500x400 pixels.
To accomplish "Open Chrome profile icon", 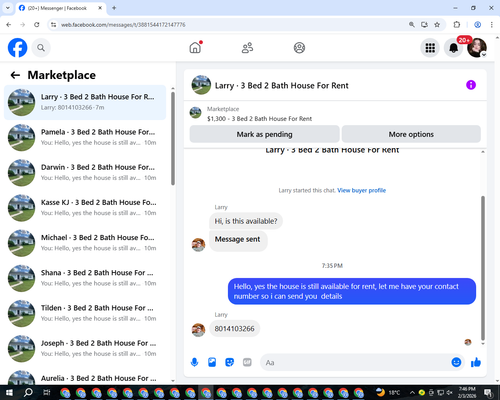I will click(477, 25).
